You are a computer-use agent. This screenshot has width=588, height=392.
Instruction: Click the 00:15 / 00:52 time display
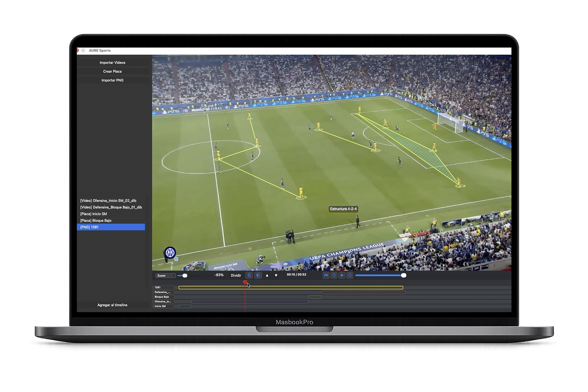coord(297,274)
